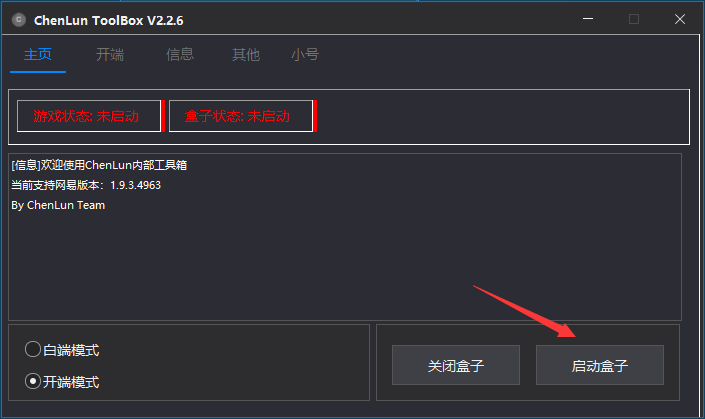705x419 pixels.
Task: Go to the 信息 tab
Action: 180,55
